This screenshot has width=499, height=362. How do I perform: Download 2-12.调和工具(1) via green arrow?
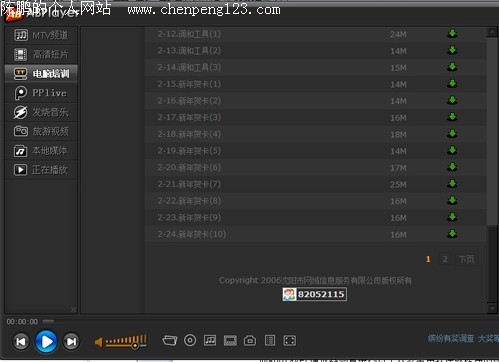[x=452, y=34]
